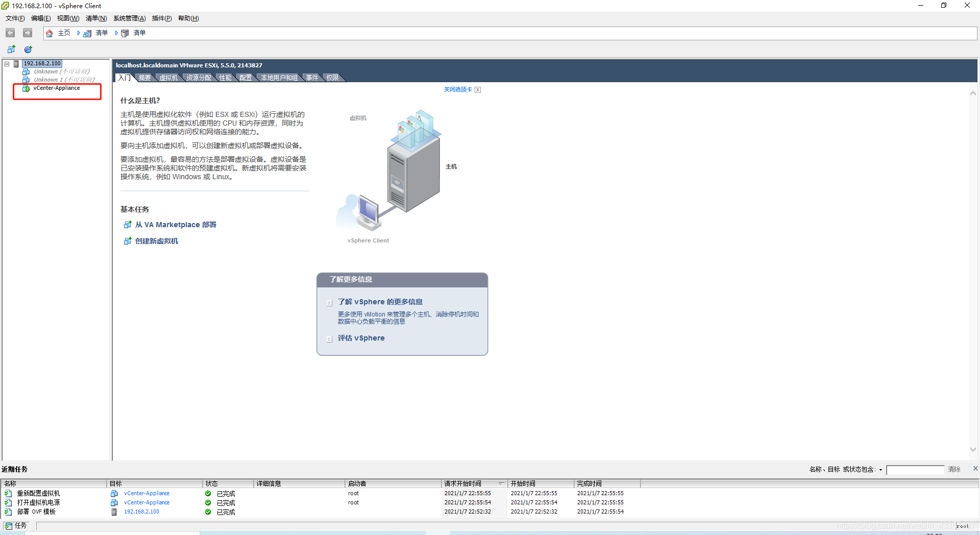
Task: Open the 帮助(H) menu
Action: coord(188,18)
